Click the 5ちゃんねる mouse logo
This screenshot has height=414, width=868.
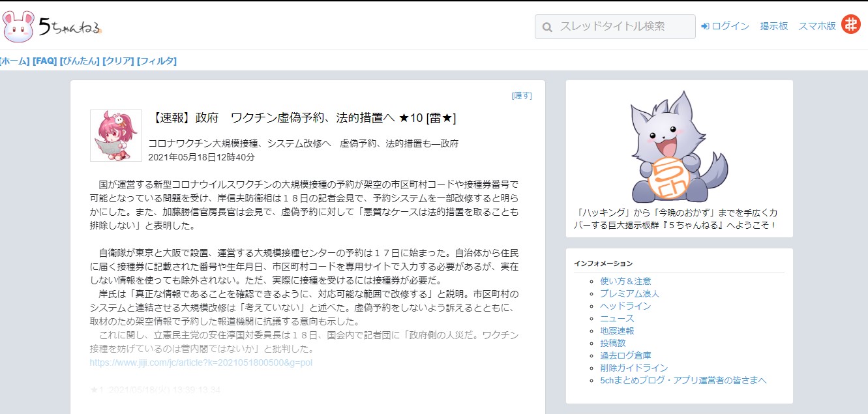(x=52, y=27)
